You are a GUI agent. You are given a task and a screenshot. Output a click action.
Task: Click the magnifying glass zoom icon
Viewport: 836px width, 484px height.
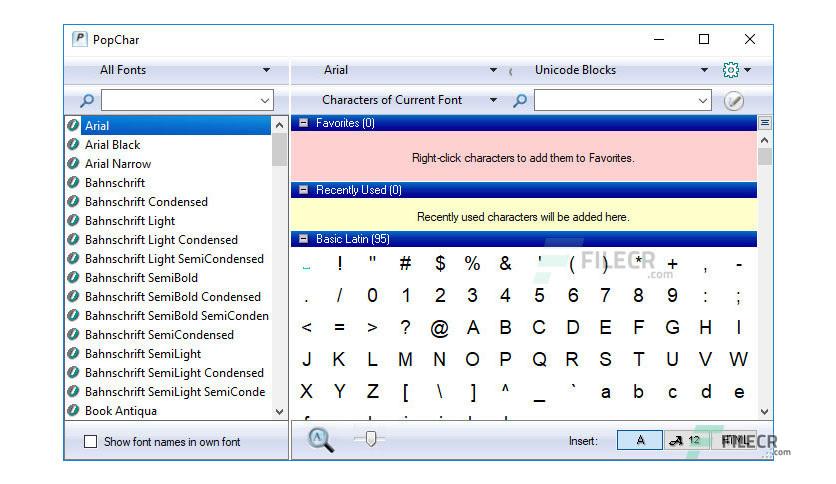point(321,440)
